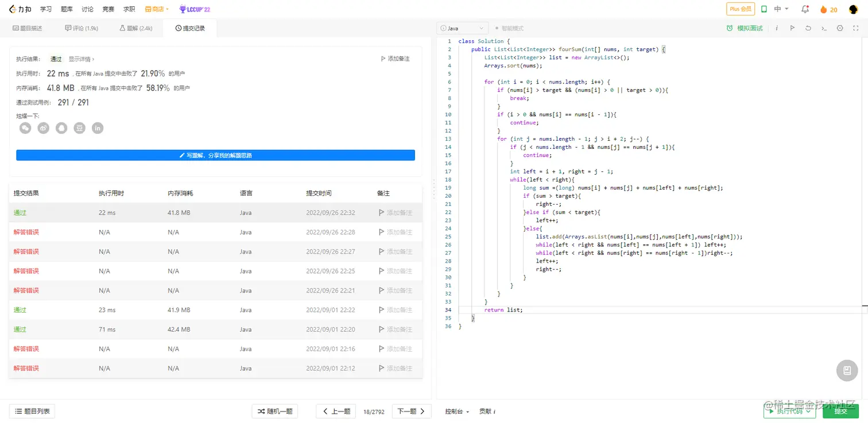Open the 通过 submission from 2022/09/26 22:32
This screenshot has height=423, width=868.
[20, 213]
